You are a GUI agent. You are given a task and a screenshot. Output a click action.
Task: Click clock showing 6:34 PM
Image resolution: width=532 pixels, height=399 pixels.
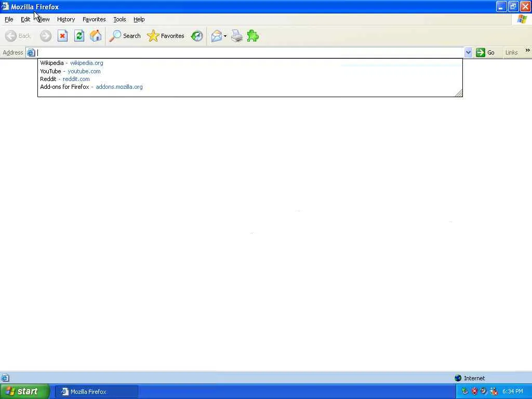click(x=513, y=392)
